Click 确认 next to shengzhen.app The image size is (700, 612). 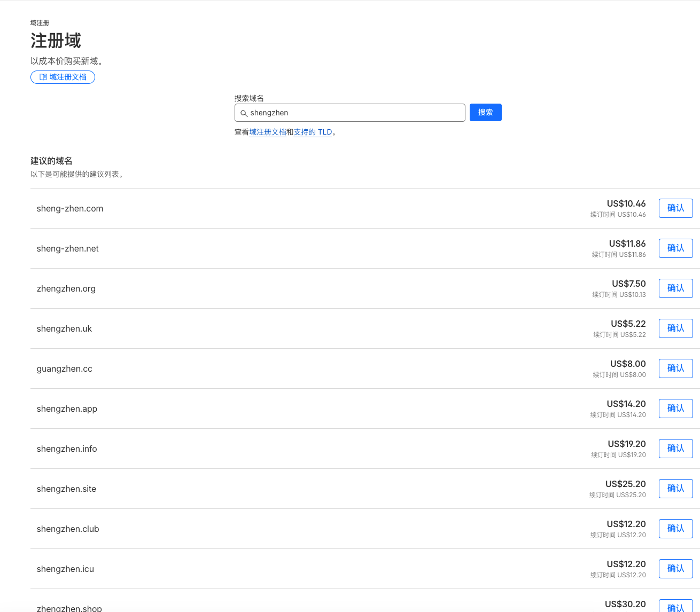(675, 409)
